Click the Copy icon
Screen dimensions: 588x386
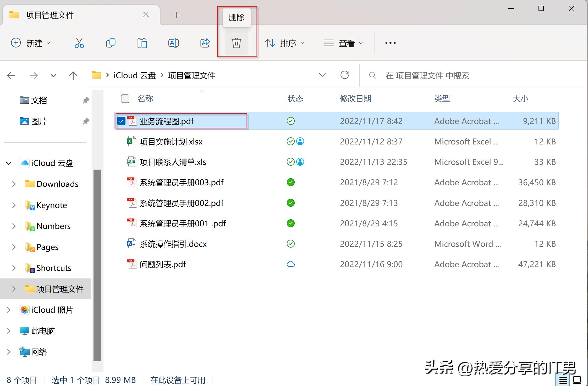coord(111,43)
